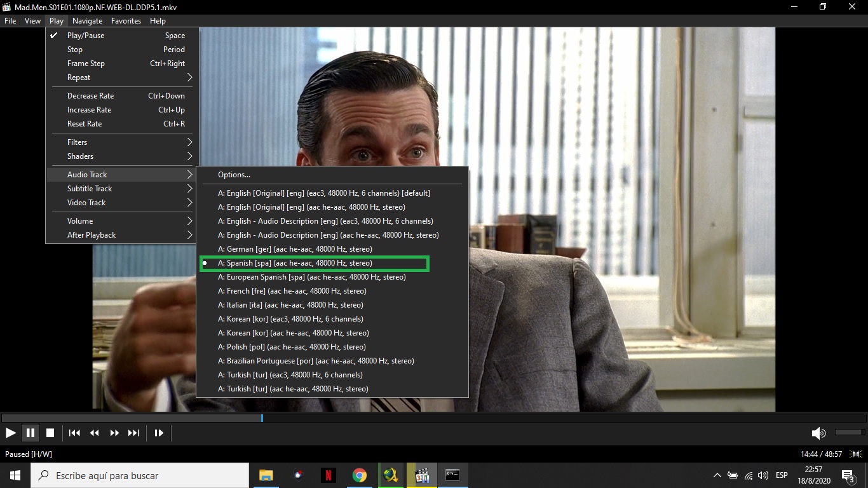Toggle the Play/Pause checked entry

(122, 36)
